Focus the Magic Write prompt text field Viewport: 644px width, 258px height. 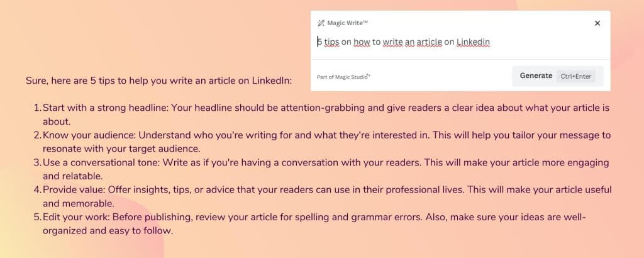tap(460, 42)
